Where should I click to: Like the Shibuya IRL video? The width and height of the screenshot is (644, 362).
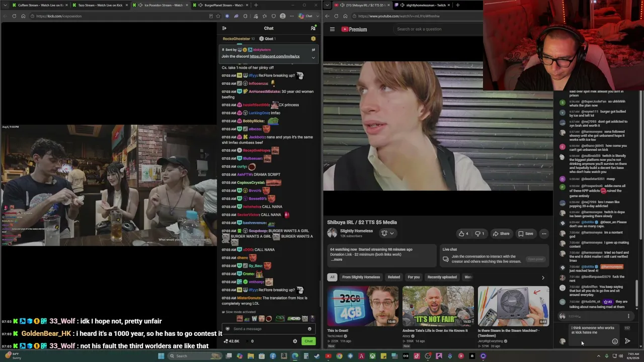point(463,233)
